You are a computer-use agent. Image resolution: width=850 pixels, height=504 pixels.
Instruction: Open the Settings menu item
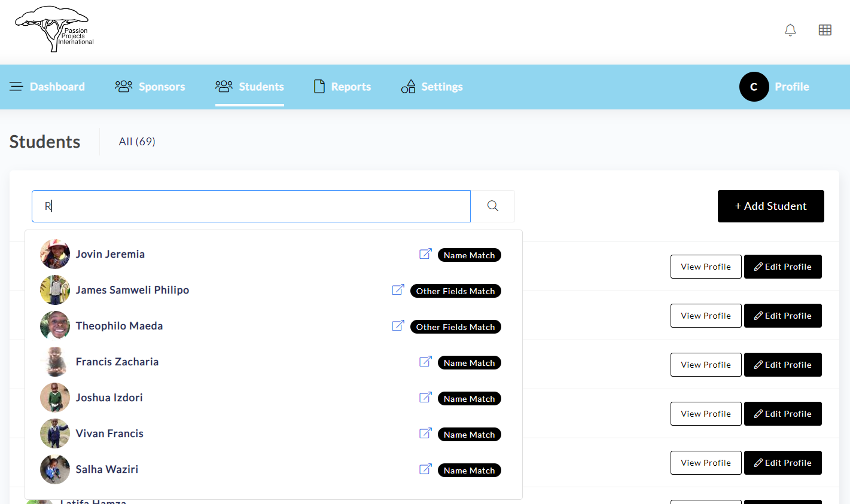(x=432, y=87)
